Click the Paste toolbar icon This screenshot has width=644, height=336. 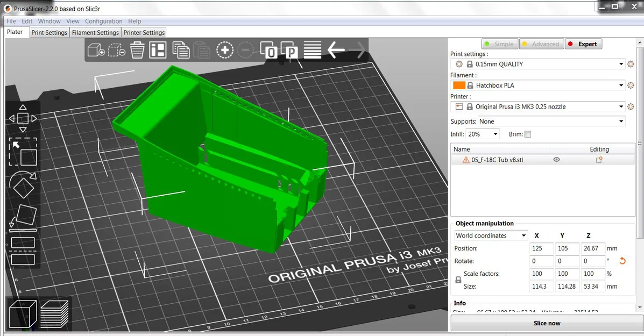tap(202, 51)
